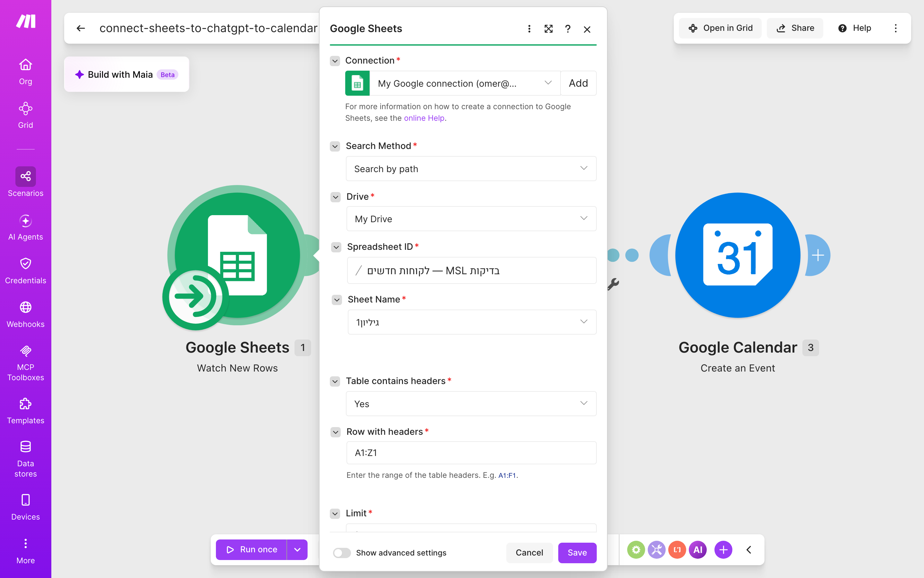Click Add connection button
This screenshot has width=924, height=578.
[x=578, y=83]
